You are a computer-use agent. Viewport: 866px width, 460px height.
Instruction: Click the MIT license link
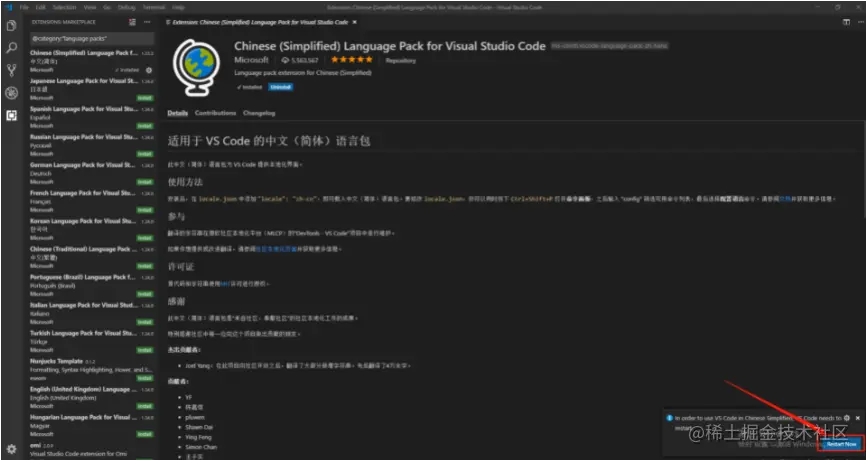click(x=224, y=283)
